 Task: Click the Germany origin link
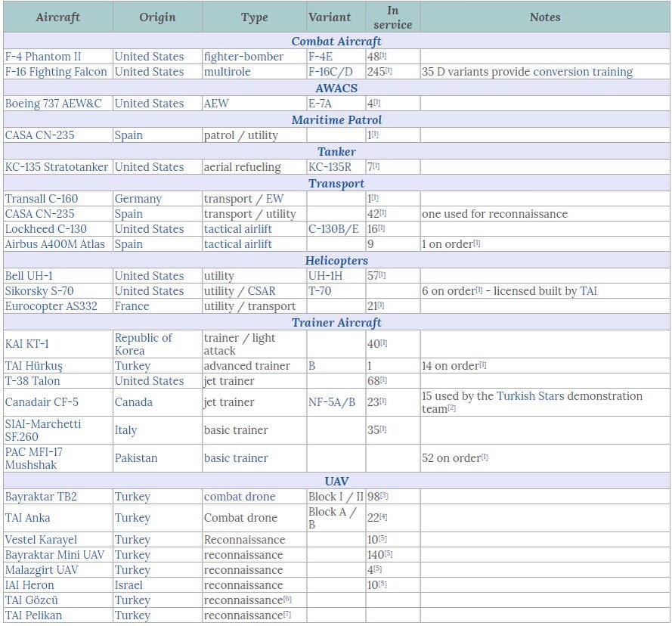coord(138,199)
